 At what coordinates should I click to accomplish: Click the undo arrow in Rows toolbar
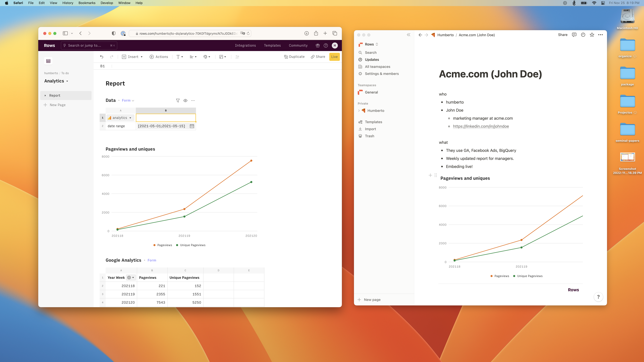102,57
